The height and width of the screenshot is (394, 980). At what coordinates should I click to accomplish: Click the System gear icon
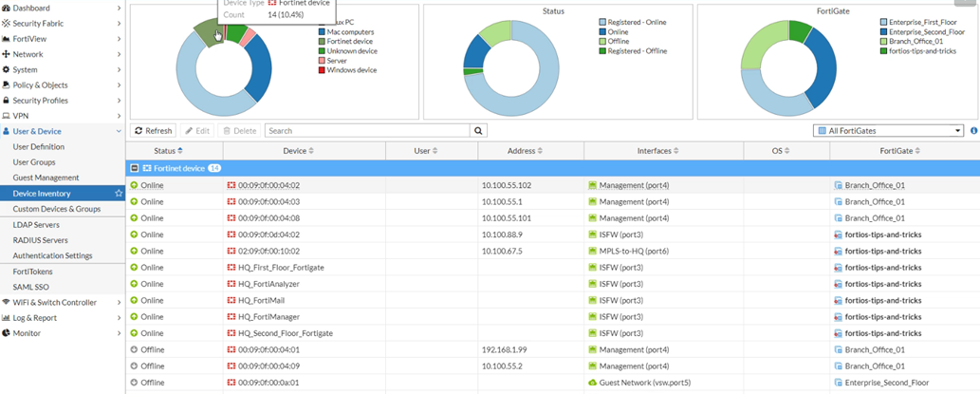point(7,69)
